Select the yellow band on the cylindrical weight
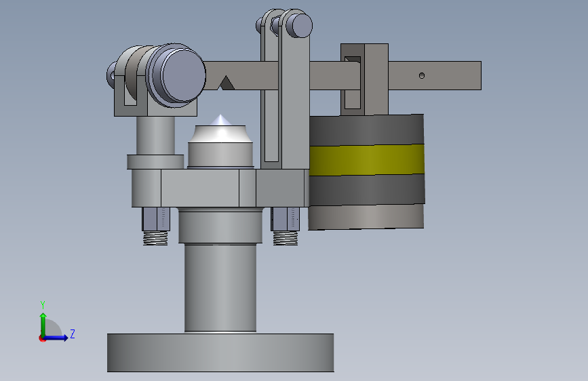 pos(367,160)
